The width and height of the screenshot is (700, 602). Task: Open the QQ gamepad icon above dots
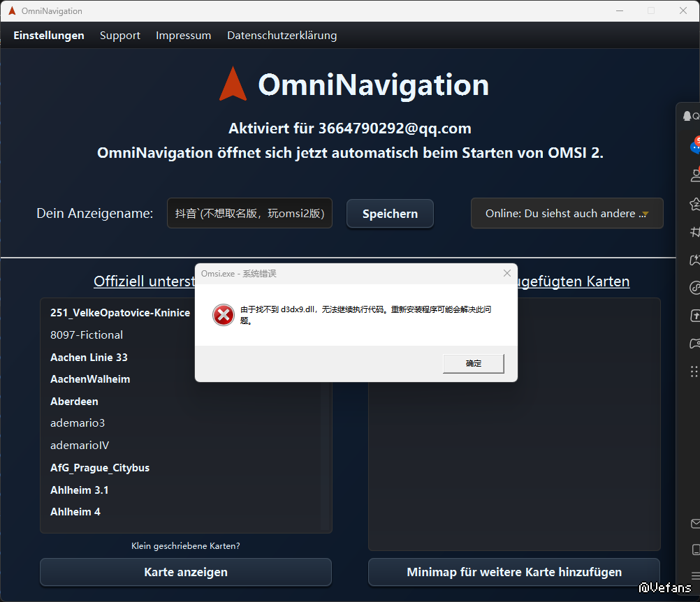point(695,343)
